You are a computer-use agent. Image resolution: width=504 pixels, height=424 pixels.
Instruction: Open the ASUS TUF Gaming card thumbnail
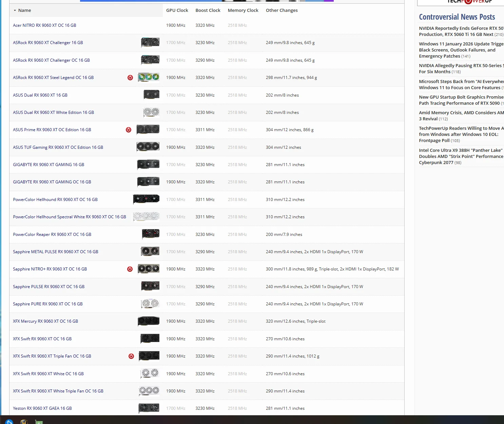(x=148, y=147)
